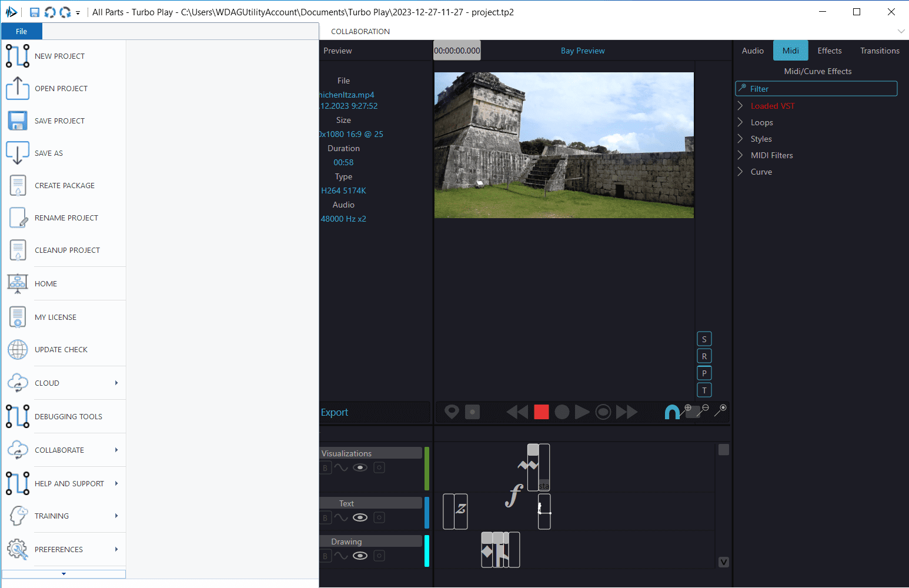This screenshot has width=909, height=588.
Task: Click the ringed circle transport button
Action: coord(603,412)
